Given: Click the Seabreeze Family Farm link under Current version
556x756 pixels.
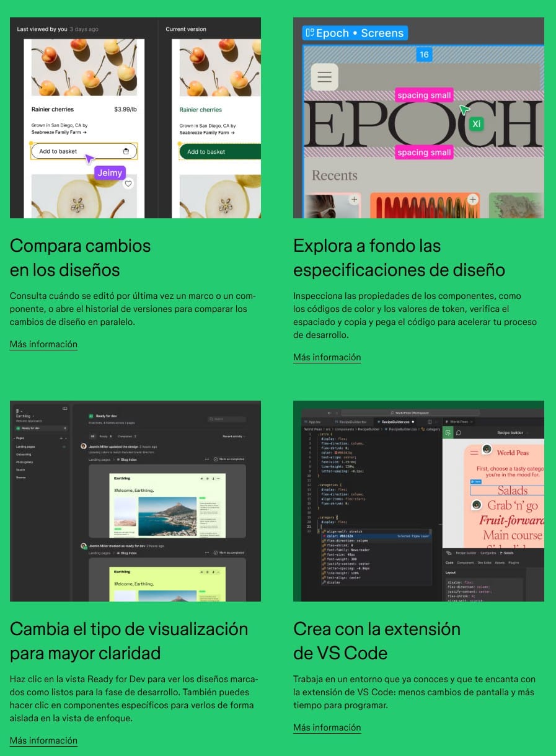Looking at the screenshot, I should point(208,133).
